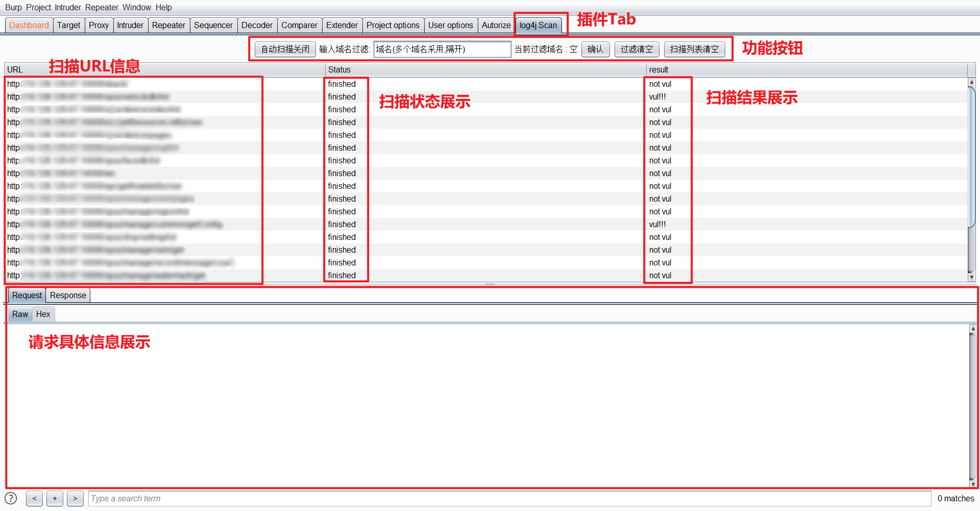Toggle the 自动扫描关闭 auto-scan button
This screenshot has height=511, width=980.
pos(285,50)
